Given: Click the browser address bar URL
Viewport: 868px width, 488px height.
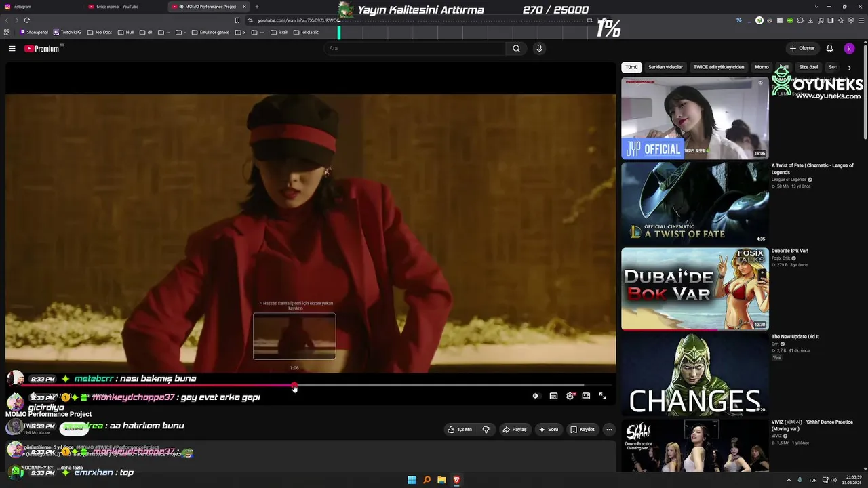Looking at the screenshot, I should [x=298, y=20].
